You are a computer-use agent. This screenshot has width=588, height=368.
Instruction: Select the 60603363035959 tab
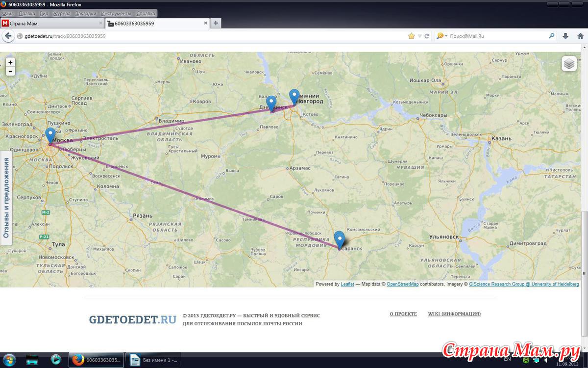157,23
